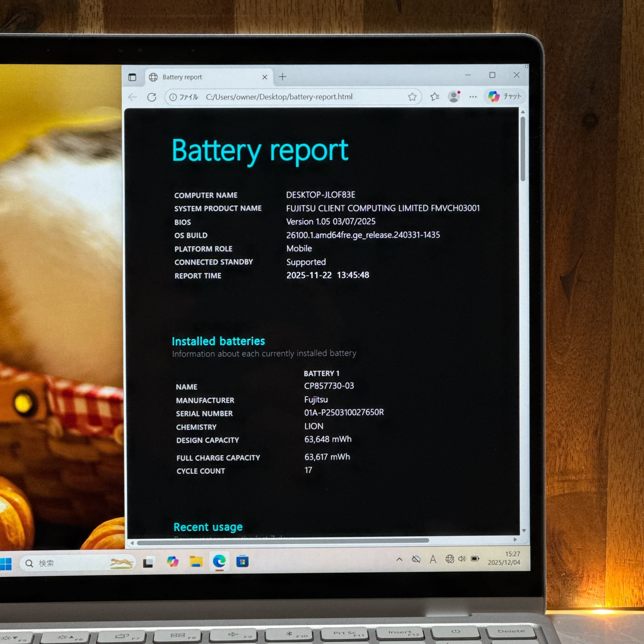Screen dimensions: 644x644
Task: Open a new tab with plus button
Action: (283, 77)
